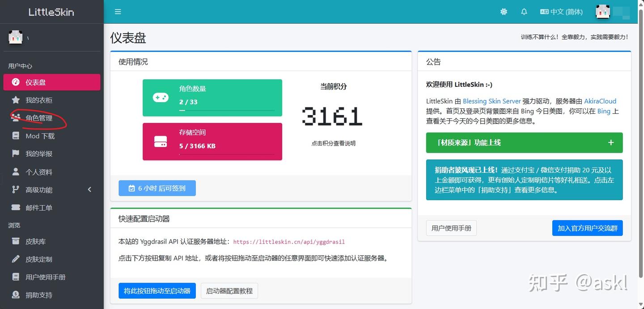Click the 6 小时 后可签到 check-in button
The image size is (644, 309).
pyautogui.click(x=157, y=188)
